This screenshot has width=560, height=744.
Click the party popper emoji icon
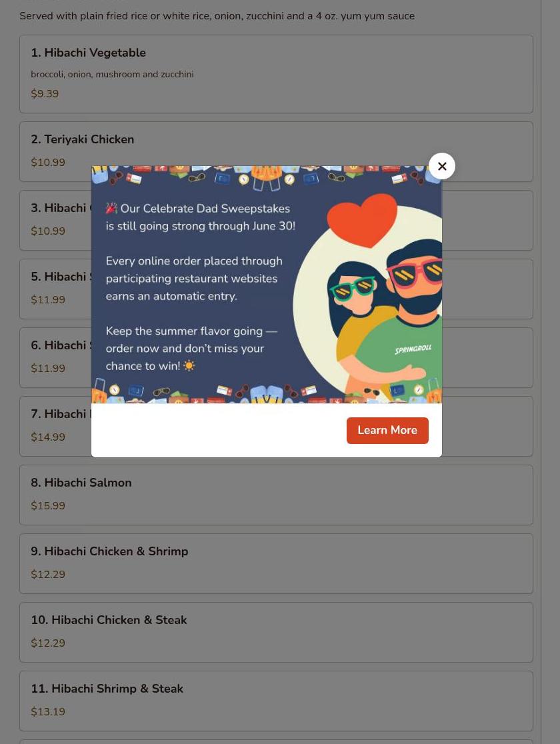(x=111, y=208)
